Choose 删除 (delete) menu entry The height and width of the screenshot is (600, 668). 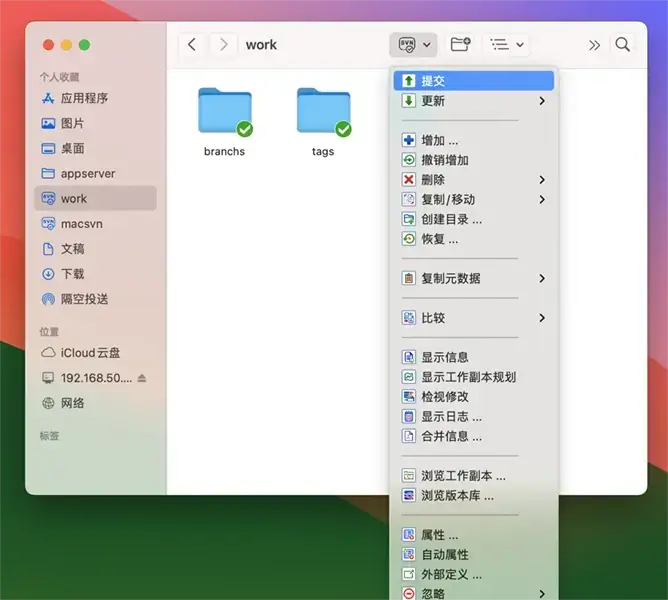coord(474,180)
